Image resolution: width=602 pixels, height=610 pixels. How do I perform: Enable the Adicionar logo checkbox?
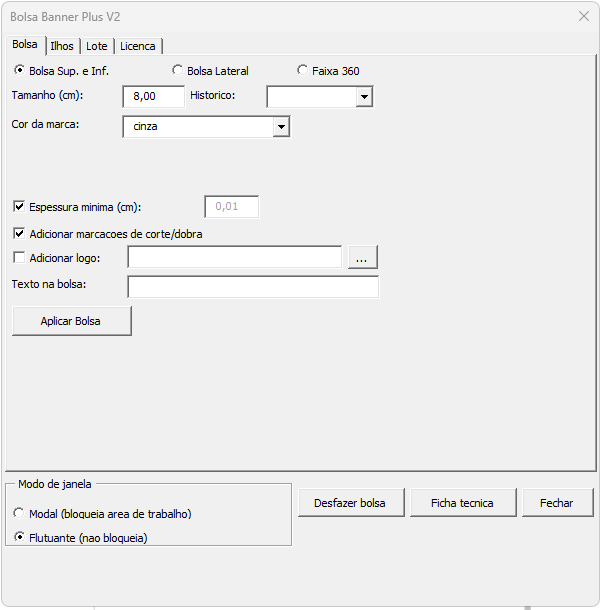pyautogui.click(x=19, y=258)
